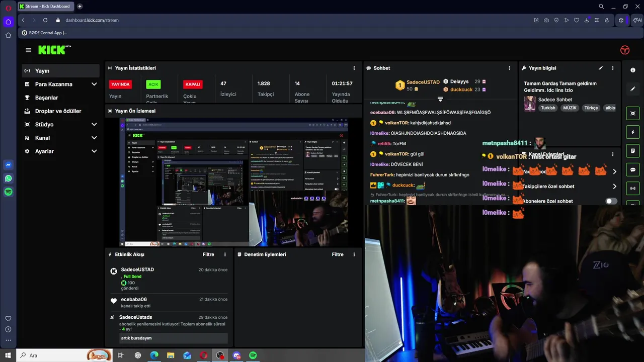The width and height of the screenshot is (644, 362).
Task: Click the Opera AI button
Action: coord(637,20)
